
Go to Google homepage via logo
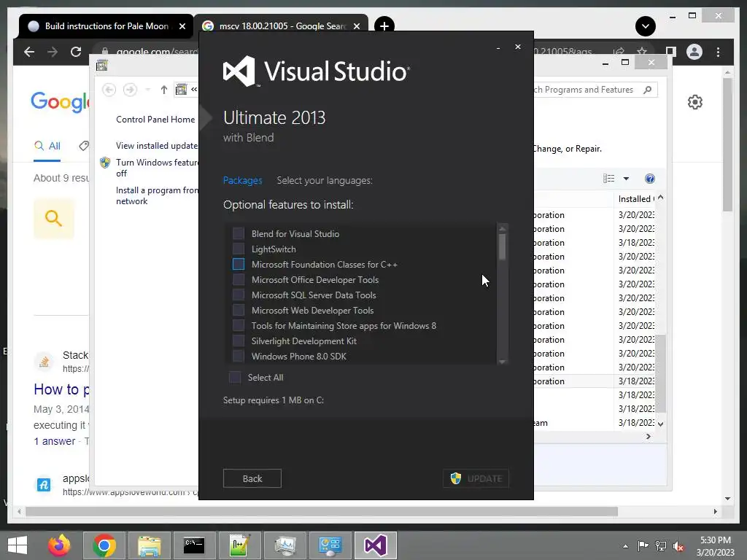60,101
